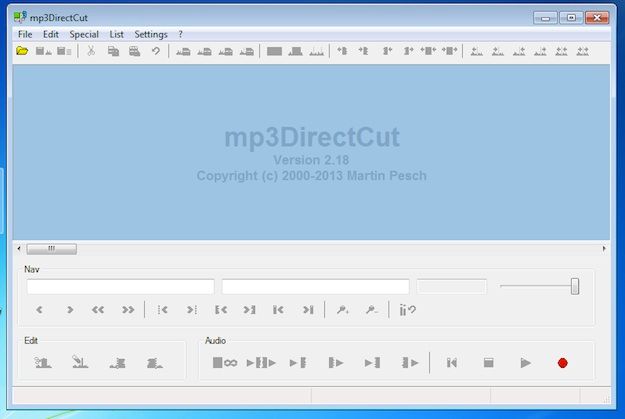625x419 pixels.
Task: Click the first white Nav position field
Action: point(120,287)
